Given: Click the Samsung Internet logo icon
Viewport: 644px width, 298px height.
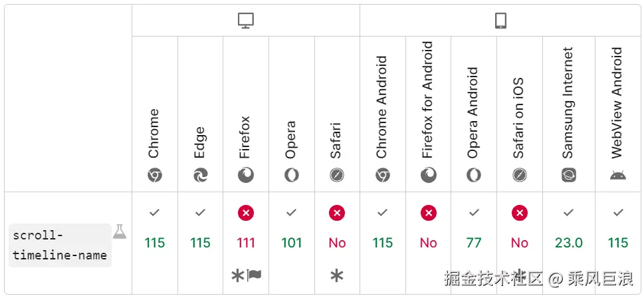Looking at the screenshot, I should (x=569, y=176).
